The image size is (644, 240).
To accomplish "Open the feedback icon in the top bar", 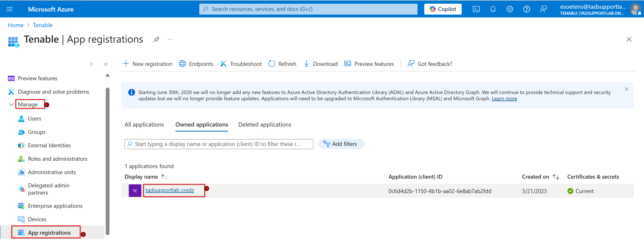I will [543, 9].
